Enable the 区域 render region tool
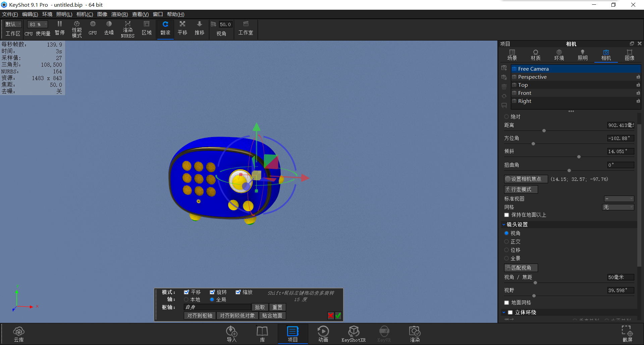Viewport: 644px width, 345px height. tap(147, 28)
